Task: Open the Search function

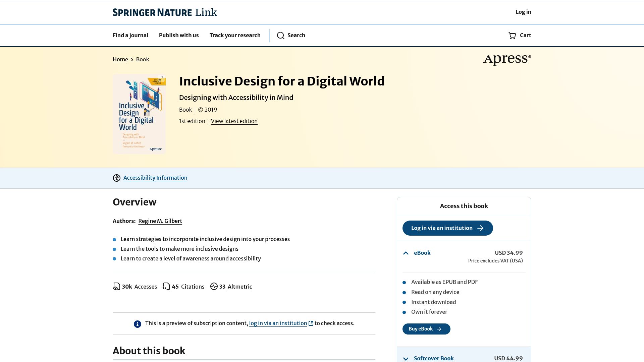Action: [291, 35]
